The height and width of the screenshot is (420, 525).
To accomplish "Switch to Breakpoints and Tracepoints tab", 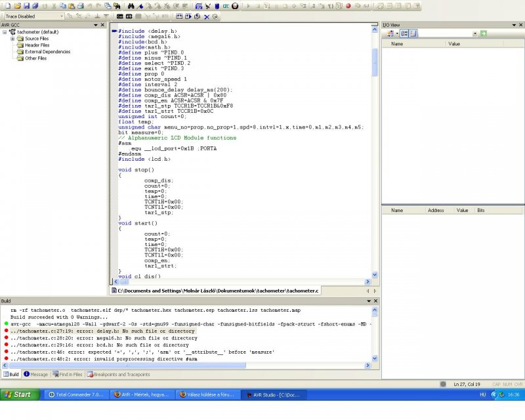I will point(119,374).
